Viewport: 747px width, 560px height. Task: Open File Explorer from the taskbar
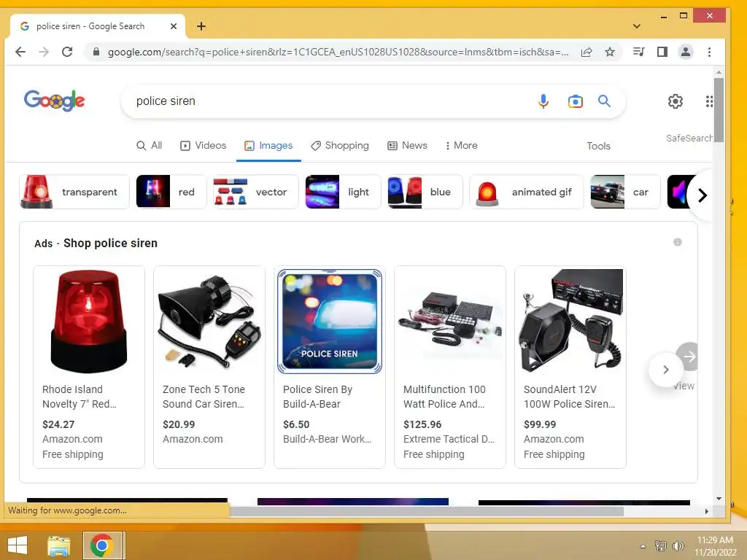click(x=59, y=545)
